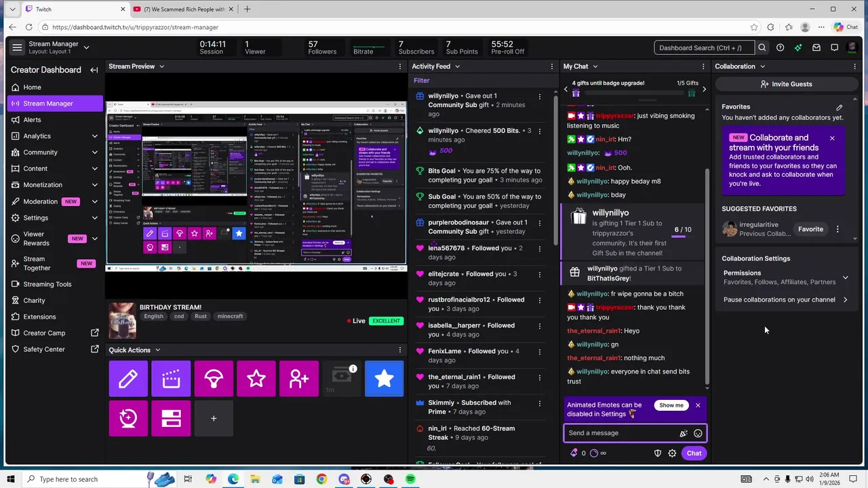Click the dashboard search magnifier icon
This screenshot has height=488, width=868.
(762, 47)
